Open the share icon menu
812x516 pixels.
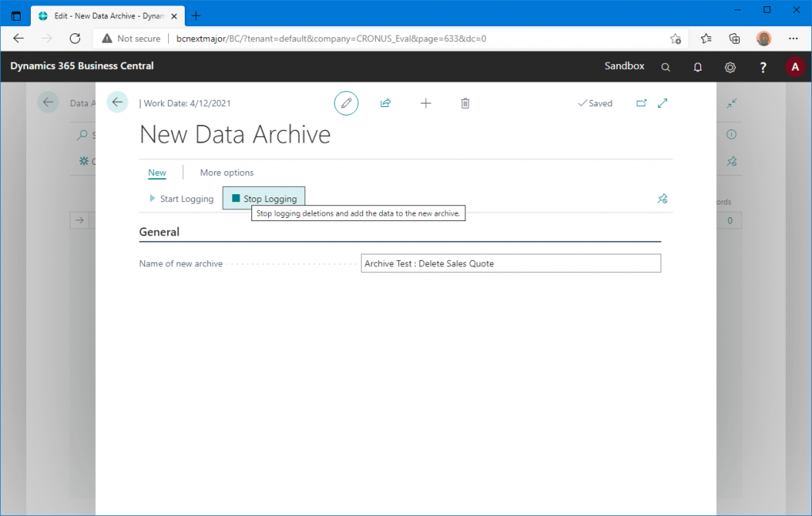(385, 103)
